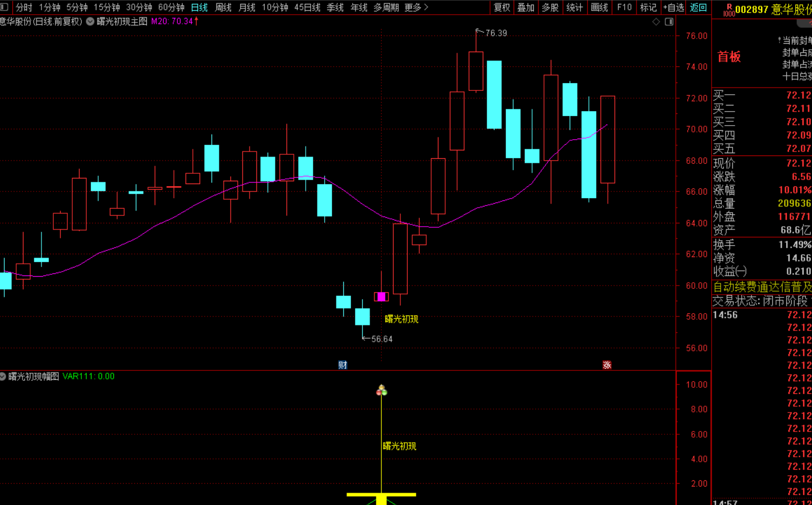Screen dimensions: 812x505
Task: Click the magenta M20 moving average line label
Action: [x=174, y=21]
